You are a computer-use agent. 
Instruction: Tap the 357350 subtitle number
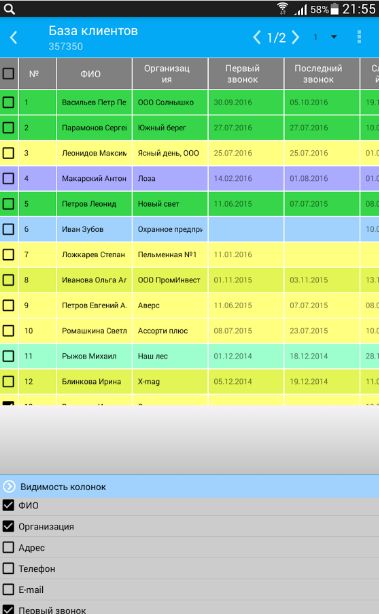point(66,47)
